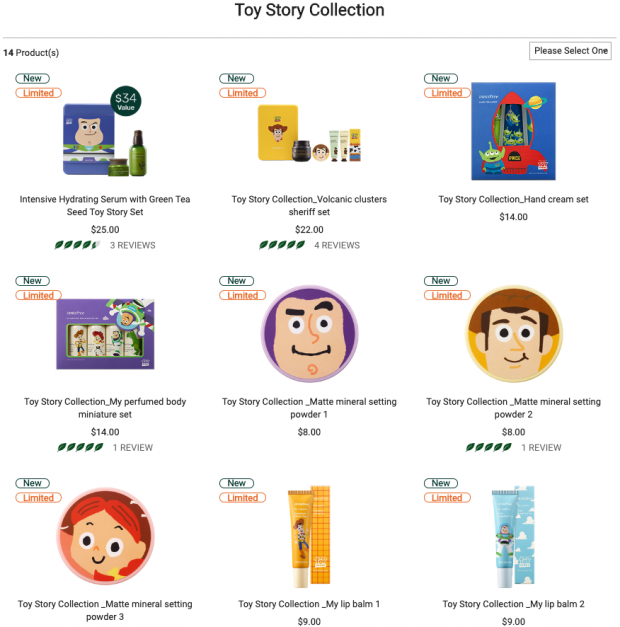Screen dimensions: 620x627
Task: Open the blue Buzz lip balm 2 image
Action: point(513,536)
